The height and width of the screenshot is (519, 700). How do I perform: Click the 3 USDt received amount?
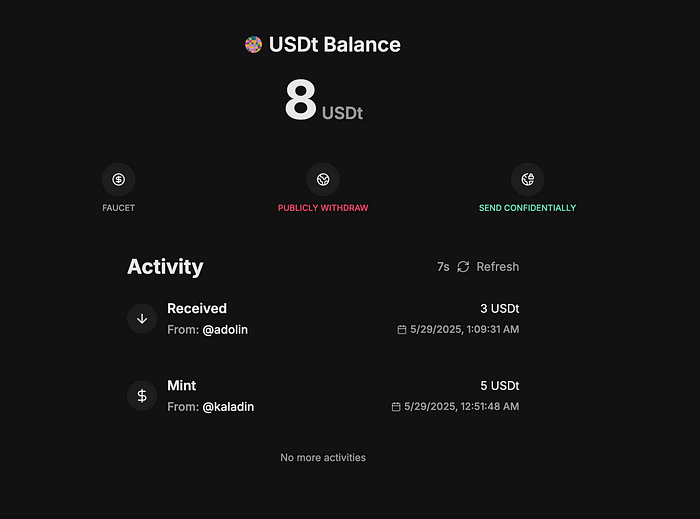[x=500, y=309]
